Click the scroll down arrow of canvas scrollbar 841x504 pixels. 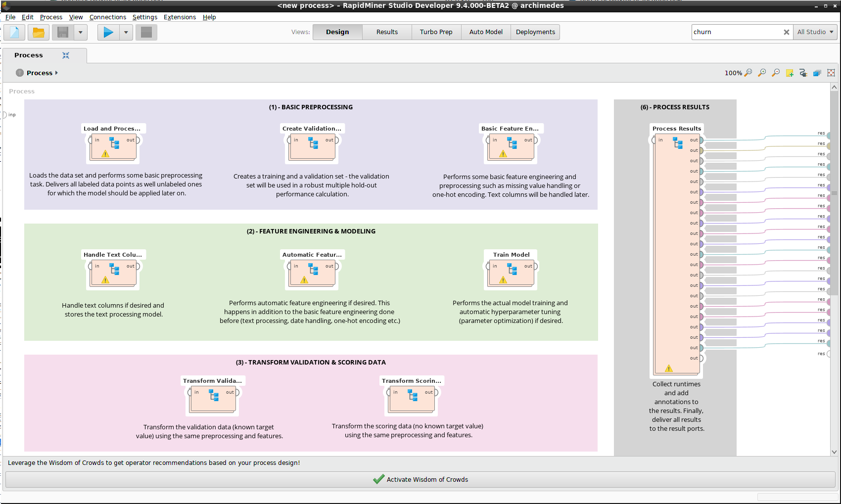coord(834,452)
